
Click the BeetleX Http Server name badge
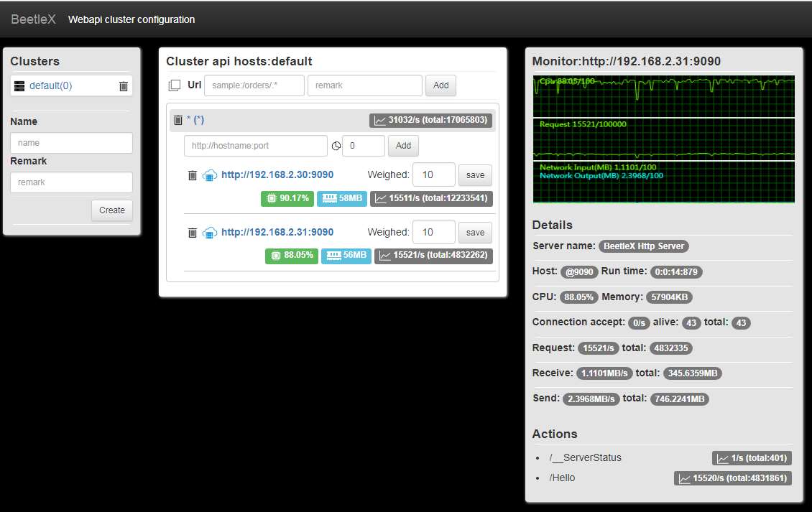pos(644,246)
